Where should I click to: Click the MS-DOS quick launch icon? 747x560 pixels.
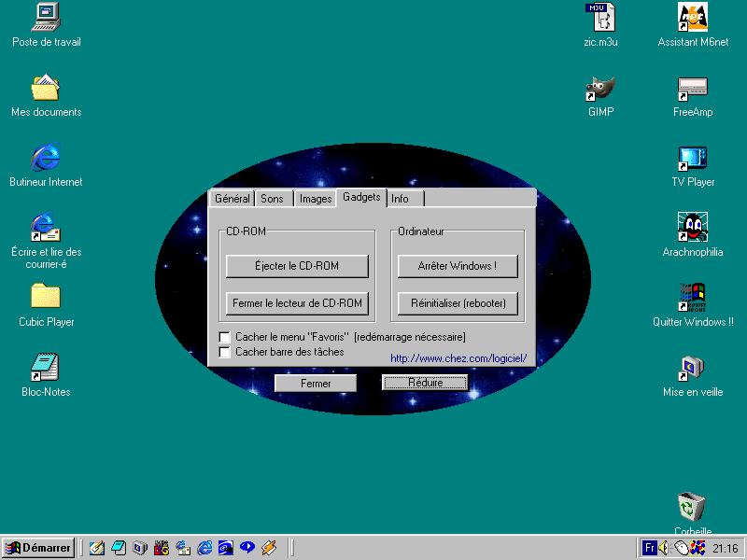pos(162,548)
